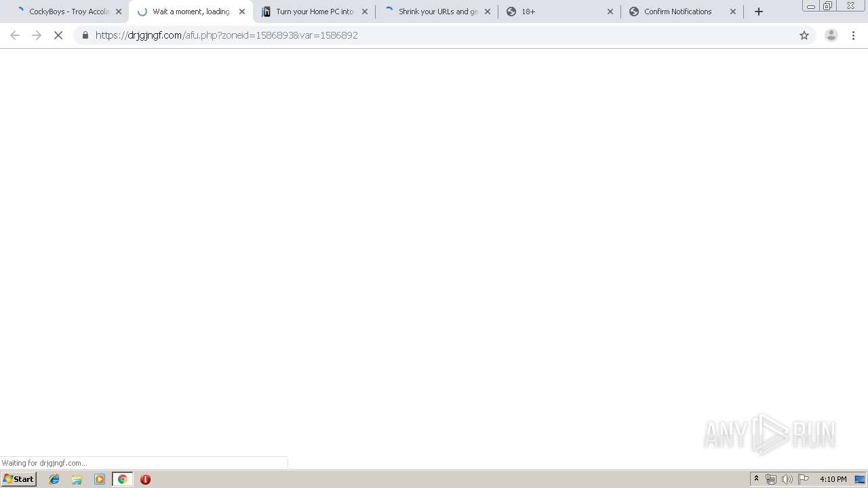This screenshot has width=868, height=488.
Task: Switch to the 'Shrink your URLs' tab
Action: (437, 12)
